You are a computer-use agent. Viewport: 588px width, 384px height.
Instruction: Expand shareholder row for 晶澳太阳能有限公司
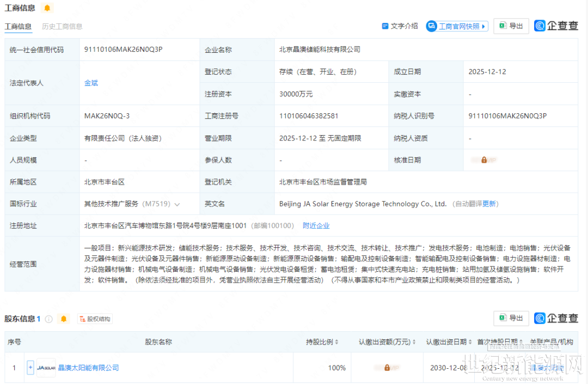tap(30, 368)
